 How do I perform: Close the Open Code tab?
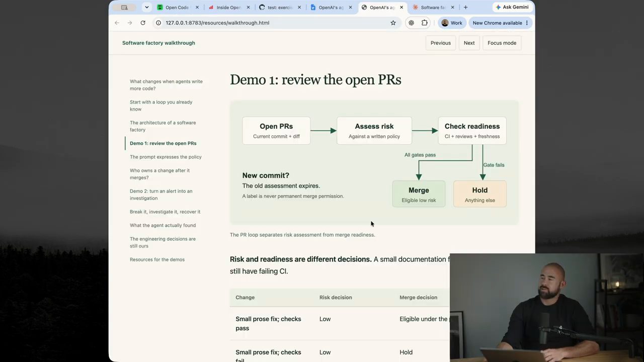[x=197, y=8]
